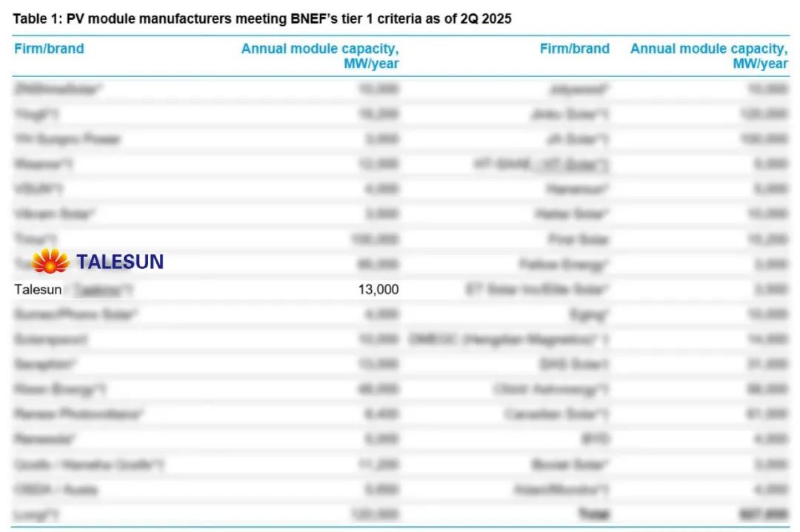Click the Talesun sunburst logo icon
Viewport: 800px width, 532px height.
coord(50,261)
